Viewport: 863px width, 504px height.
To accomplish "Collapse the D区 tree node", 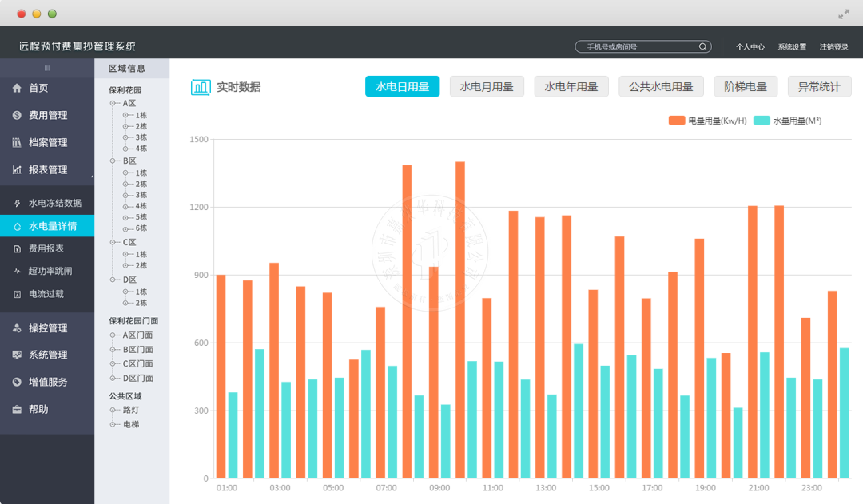I will coord(113,280).
